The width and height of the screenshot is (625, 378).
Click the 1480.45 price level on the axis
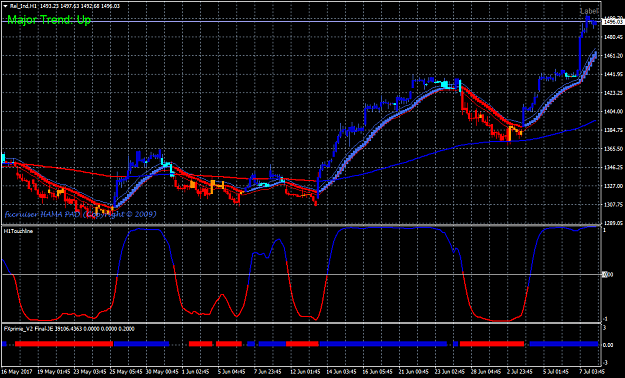613,37
